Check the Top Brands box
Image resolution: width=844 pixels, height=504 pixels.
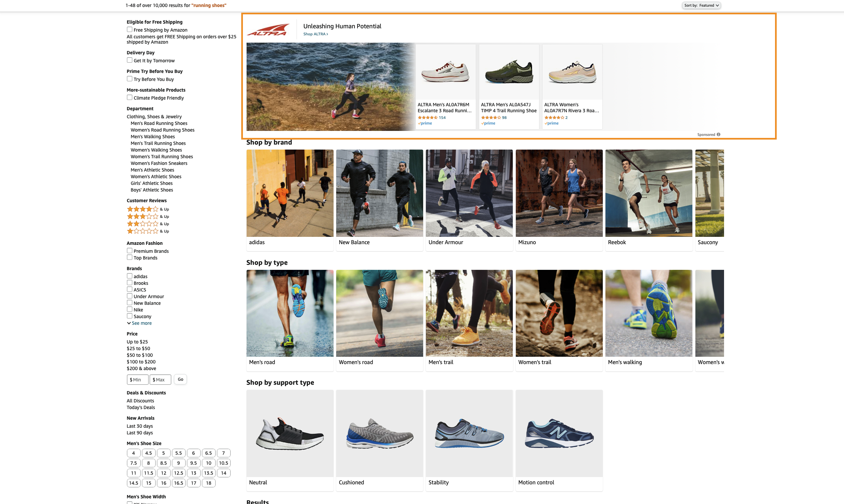pyautogui.click(x=129, y=257)
